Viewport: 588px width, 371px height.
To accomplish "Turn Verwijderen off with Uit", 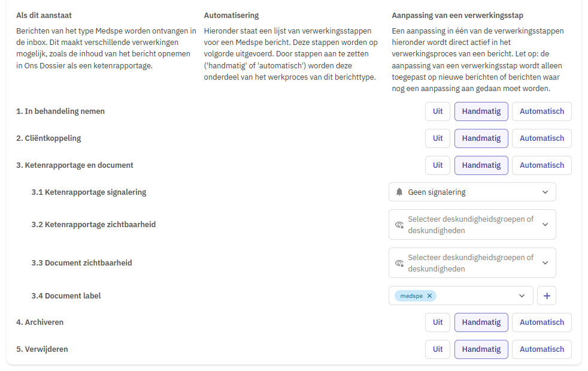I will point(438,349).
